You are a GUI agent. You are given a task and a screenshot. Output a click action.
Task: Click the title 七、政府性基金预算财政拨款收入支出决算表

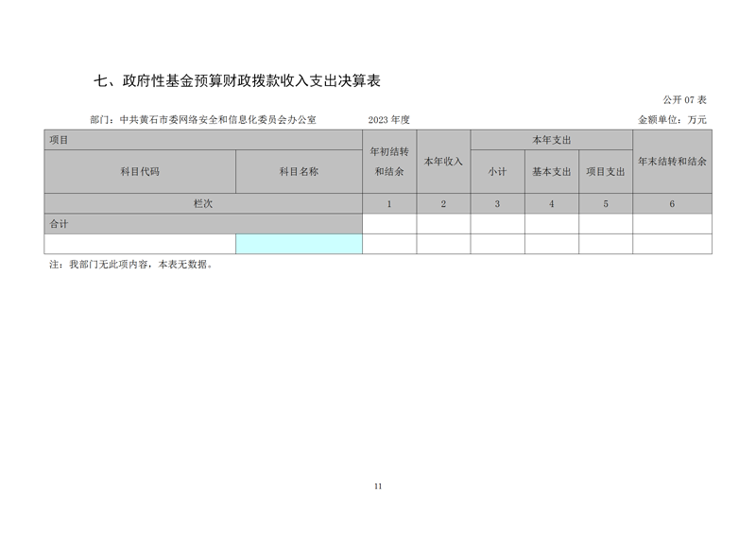pyautogui.click(x=237, y=80)
